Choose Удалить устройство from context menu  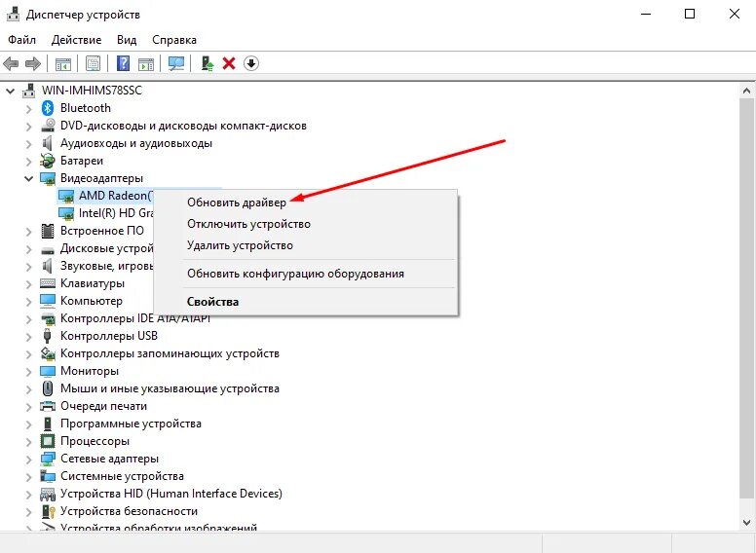[x=305, y=245]
